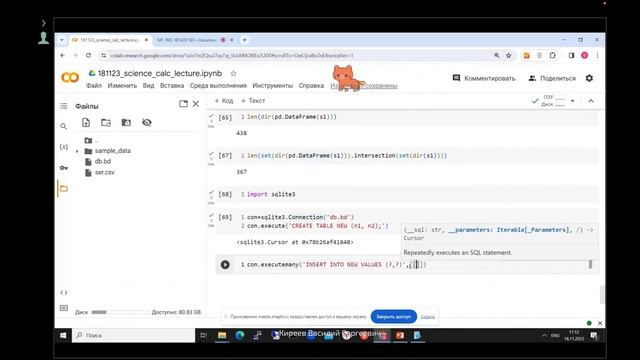The height and width of the screenshot is (360, 640).
Task: Open the variables {x} sidebar panel
Action: click(64, 147)
